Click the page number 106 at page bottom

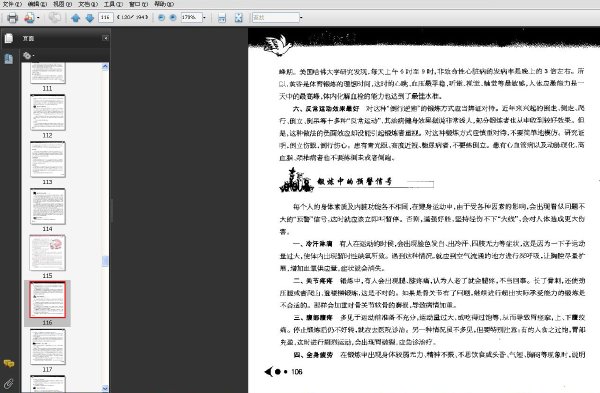coord(297,372)
